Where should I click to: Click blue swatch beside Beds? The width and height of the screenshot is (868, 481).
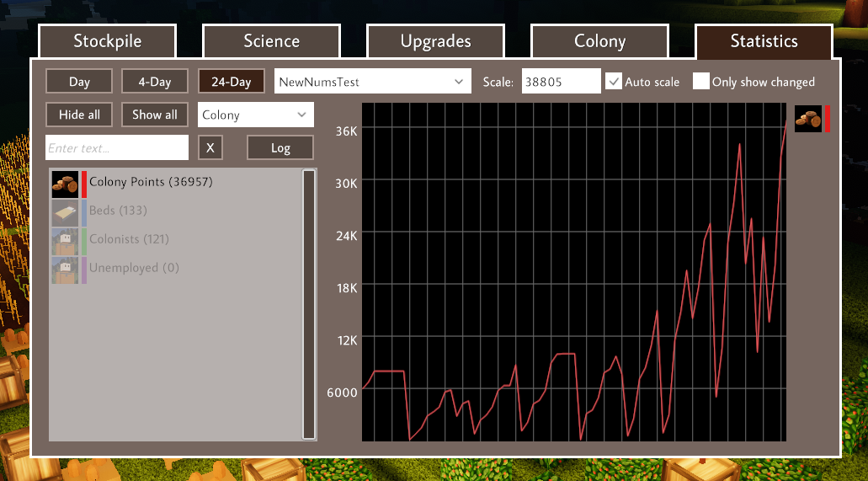[x=84, y=213]
